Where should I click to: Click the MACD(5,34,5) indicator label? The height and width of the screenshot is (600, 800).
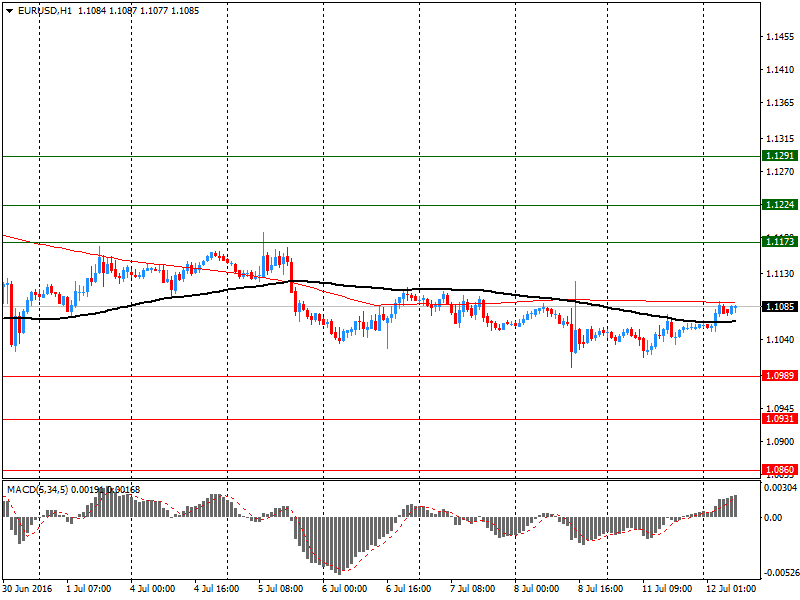tap(37, 490)
